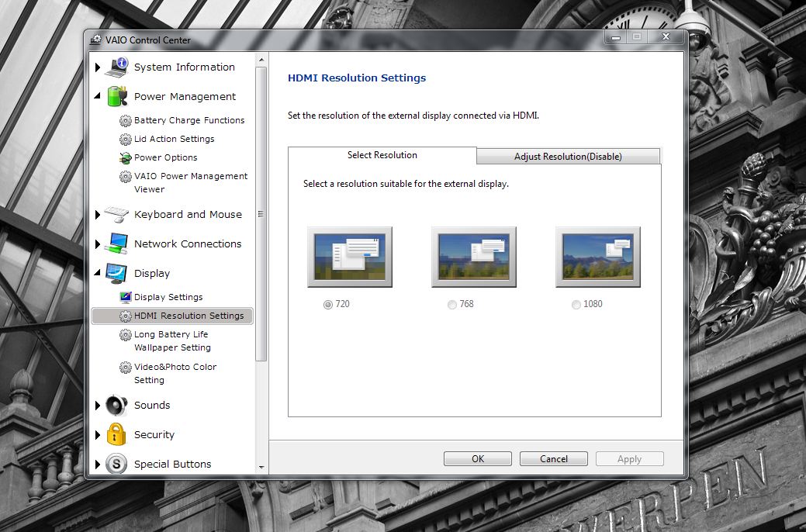
Task: Select the Keyboard and Mouse label
Action: pyautogui.click(x=189, y=214)
